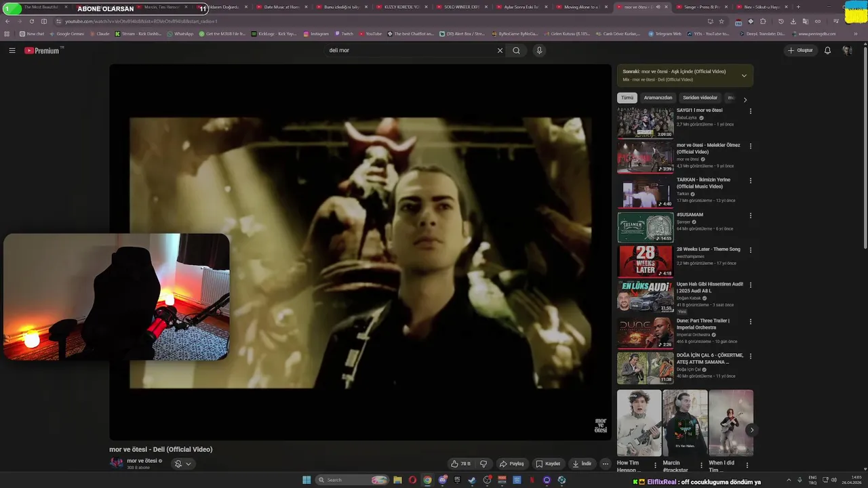Image resolution: width=868 pixels, height=488 pixels.
Task: Open 28 Weeks Later Theme Song video
Action: (708, 249)
